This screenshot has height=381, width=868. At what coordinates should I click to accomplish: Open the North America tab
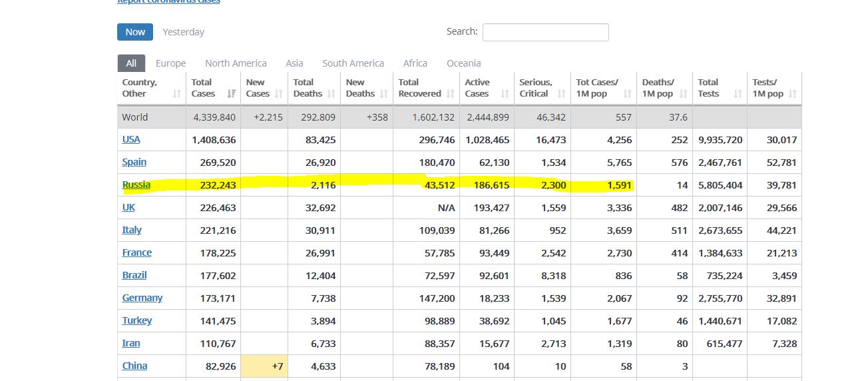click(x=236, y=63)
